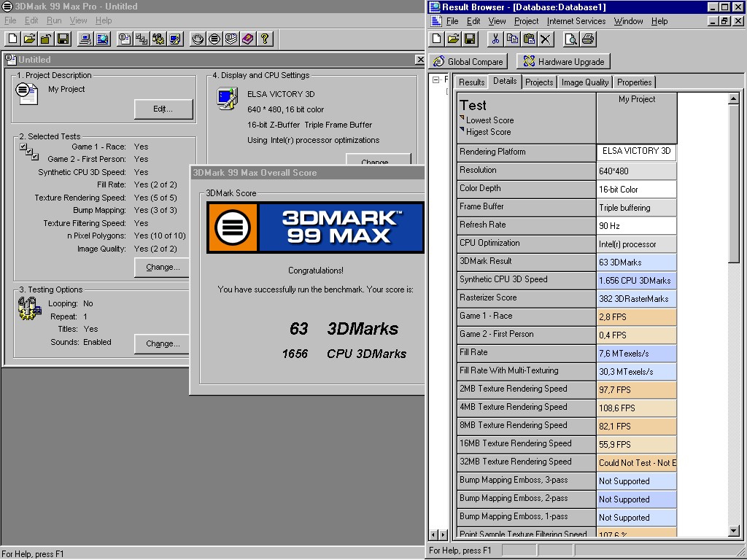747x560 pixels.
Task: Click the New project icon in 3DMark toolbar
Action: (x=13, y=39)
